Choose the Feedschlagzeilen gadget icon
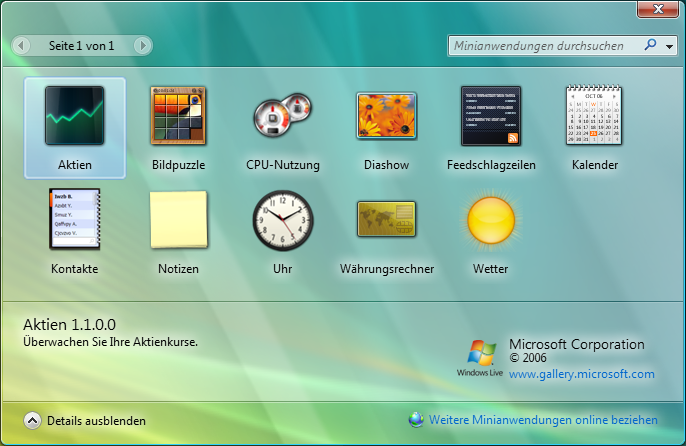The height and width of the screenshot is (446, 686). (x=490, y=116)
